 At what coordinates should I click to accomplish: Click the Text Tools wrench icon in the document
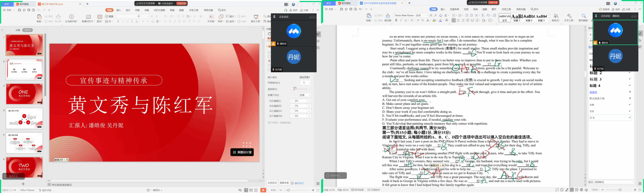tap(569, 16)
